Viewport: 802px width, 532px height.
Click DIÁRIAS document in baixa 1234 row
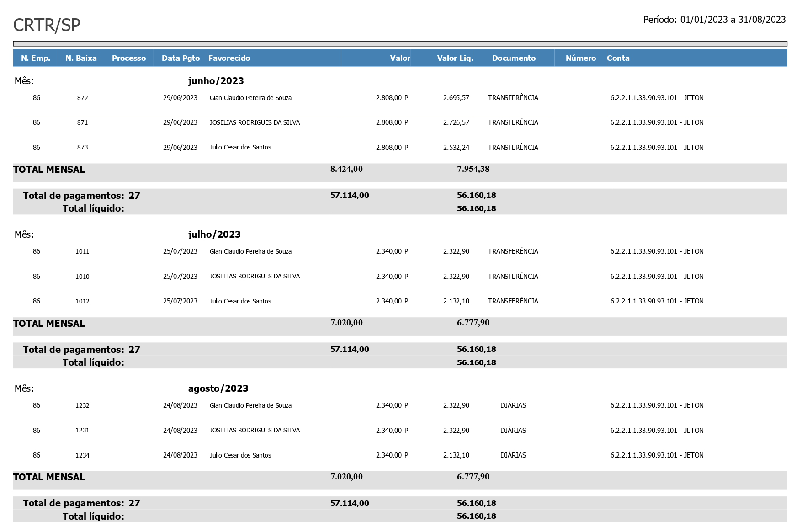(x=513, y=455)
